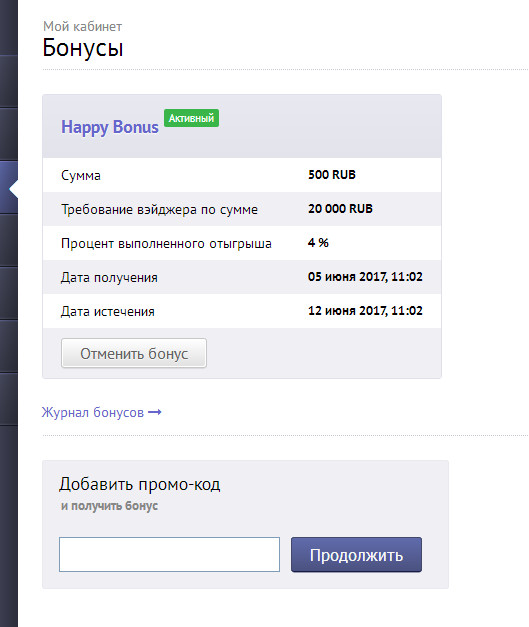Viewport: 529px width, 627px height.
Task: Click the 500 RUB amount value
Action: click(331, 175)
